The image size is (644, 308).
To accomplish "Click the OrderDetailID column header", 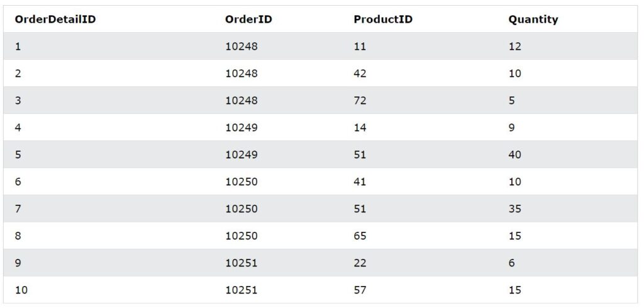I will (x=55, y=20).
